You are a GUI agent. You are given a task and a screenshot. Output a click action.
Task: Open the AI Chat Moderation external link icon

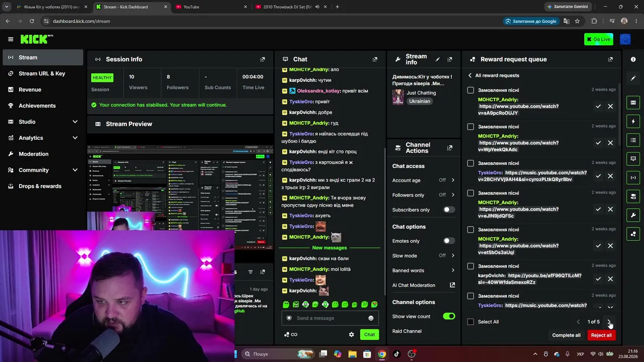point(452,285)
